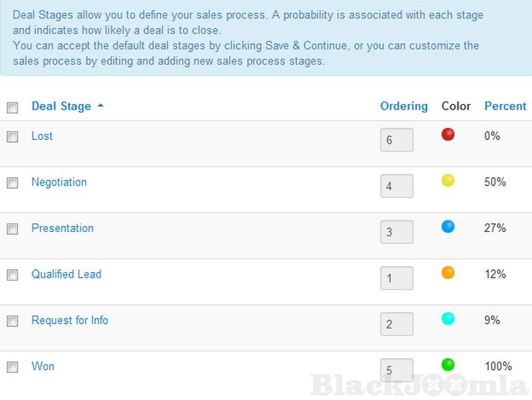This screenshot has height=400, width=532.
Task: Select the Negotiation row checkbox
Action: click(x=12, y=183)
